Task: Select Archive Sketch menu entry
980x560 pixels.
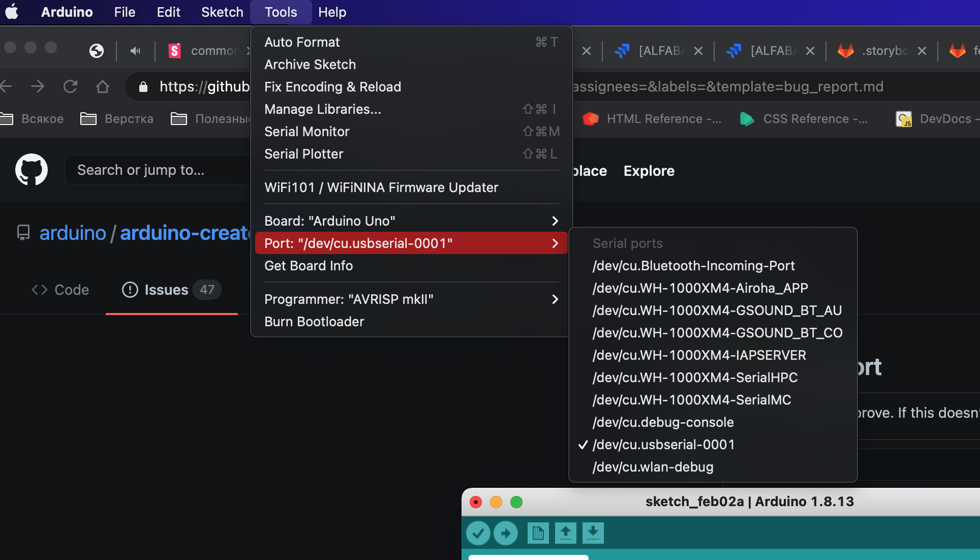Action: [411, 65]
